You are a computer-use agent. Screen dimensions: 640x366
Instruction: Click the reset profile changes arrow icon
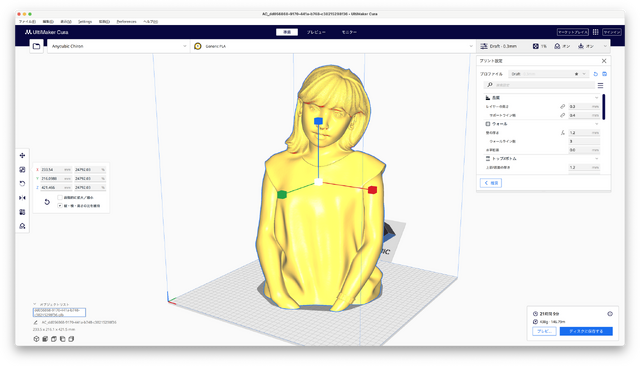pos(596,74)
